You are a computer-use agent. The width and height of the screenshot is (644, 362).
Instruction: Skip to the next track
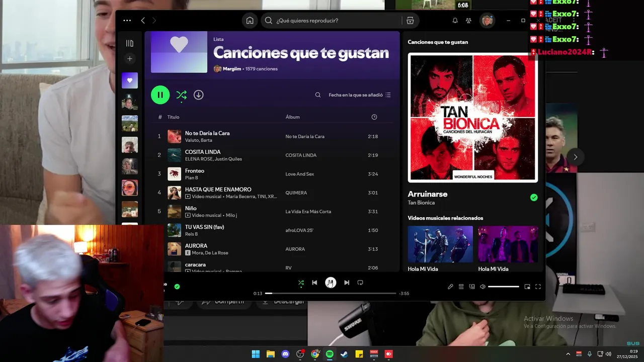(x=347, y=283)
